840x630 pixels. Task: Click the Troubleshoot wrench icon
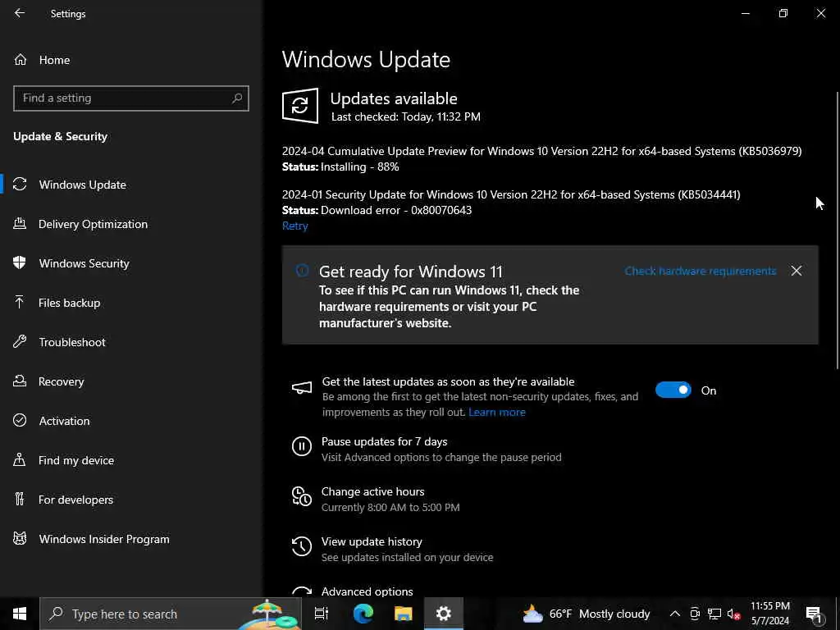[20, 341]
